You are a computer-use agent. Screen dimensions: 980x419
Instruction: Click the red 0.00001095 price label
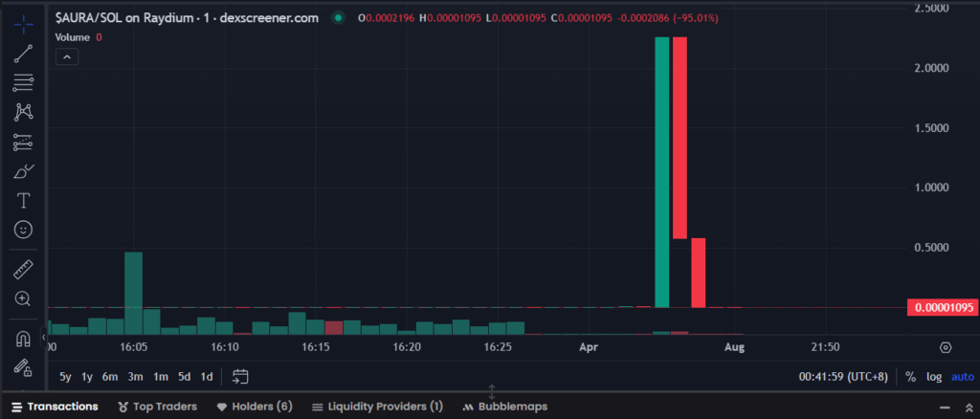click(944, 307)
